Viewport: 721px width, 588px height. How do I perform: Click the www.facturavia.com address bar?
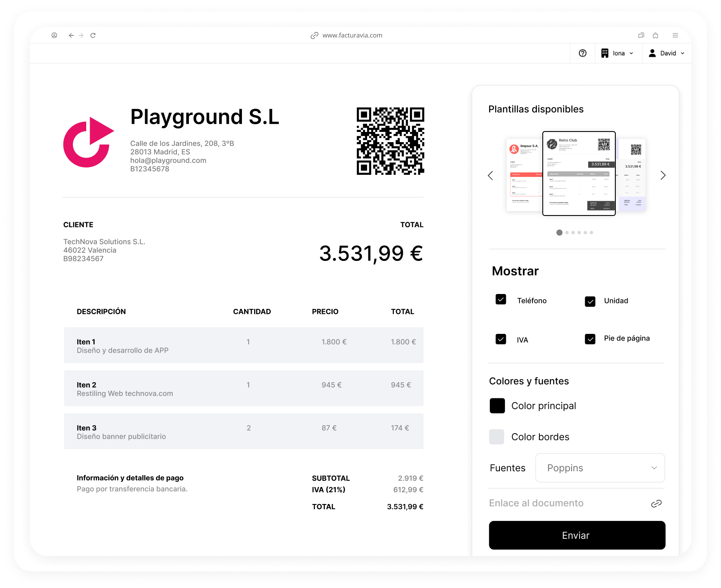point(352,36)
